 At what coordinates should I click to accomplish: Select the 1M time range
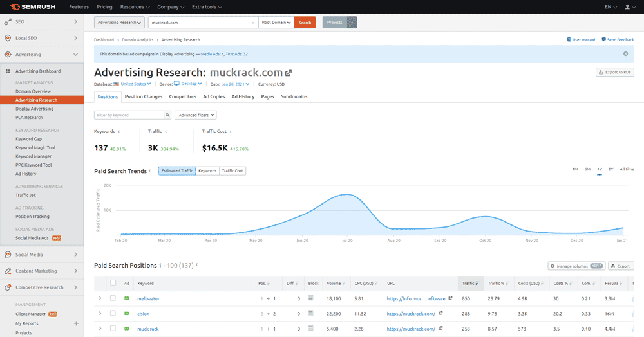(x=575, y=169)
